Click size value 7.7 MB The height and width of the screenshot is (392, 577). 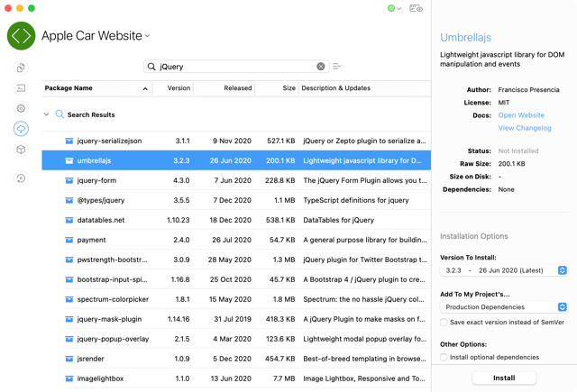284,378
